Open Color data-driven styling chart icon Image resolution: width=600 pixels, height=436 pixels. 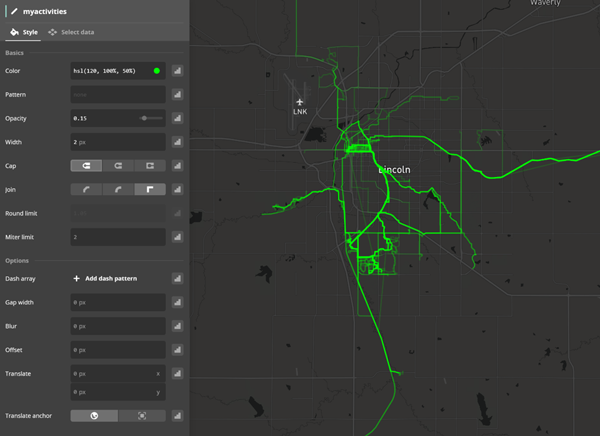point(177,71)
